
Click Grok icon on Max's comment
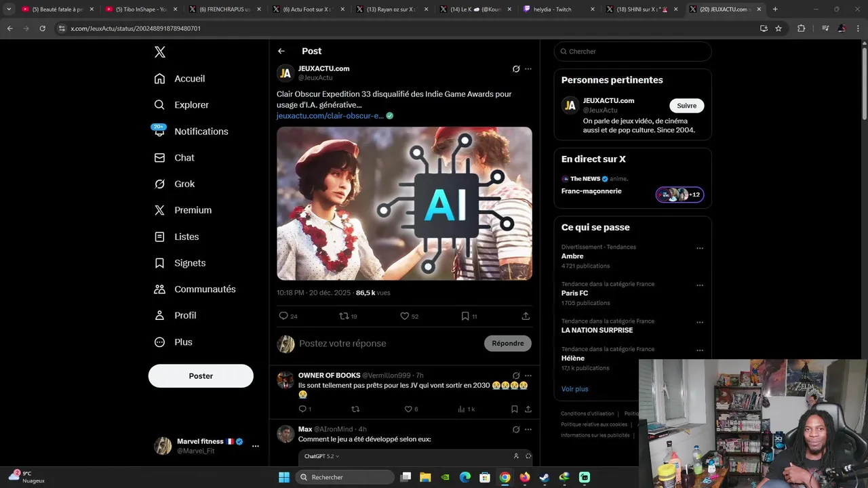pyautogui.click(x=516, y=430)
